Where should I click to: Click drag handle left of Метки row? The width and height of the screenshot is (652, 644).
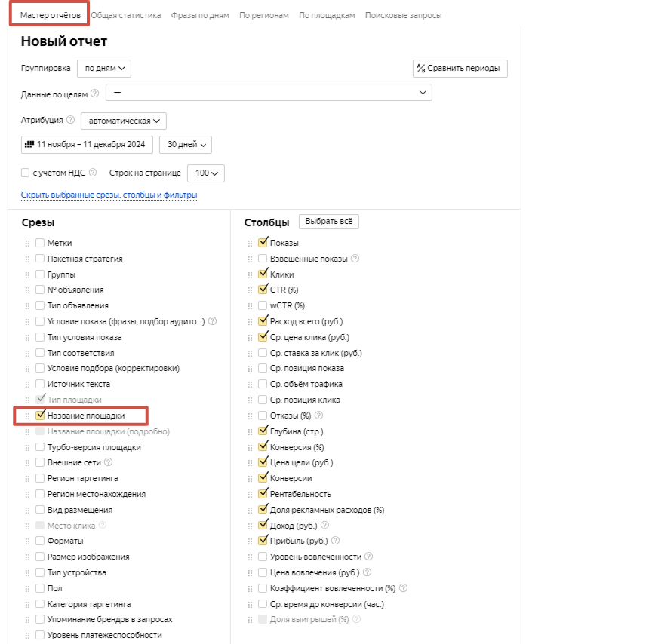(x=28, y=243)
